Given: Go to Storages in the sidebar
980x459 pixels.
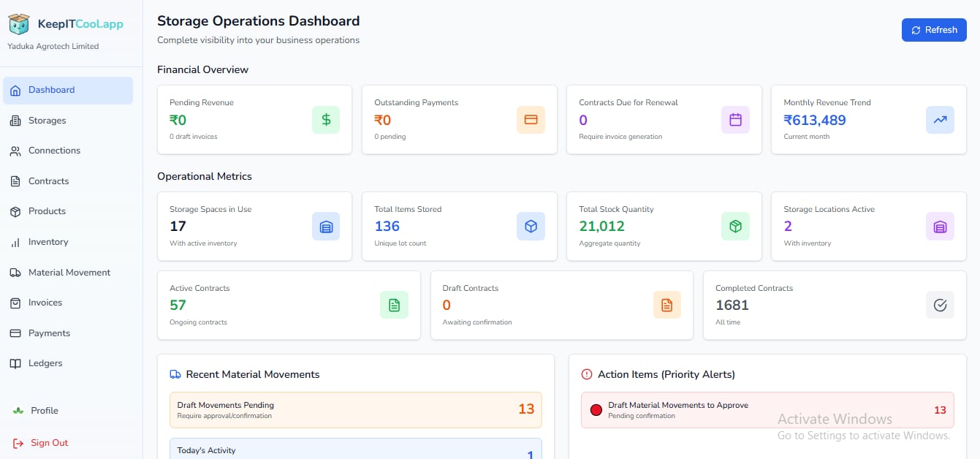Looking at the screenshot, I should point(68,121).
